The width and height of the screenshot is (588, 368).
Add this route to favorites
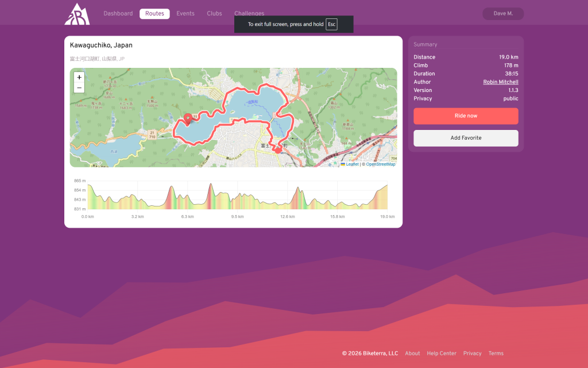(466, 138)
